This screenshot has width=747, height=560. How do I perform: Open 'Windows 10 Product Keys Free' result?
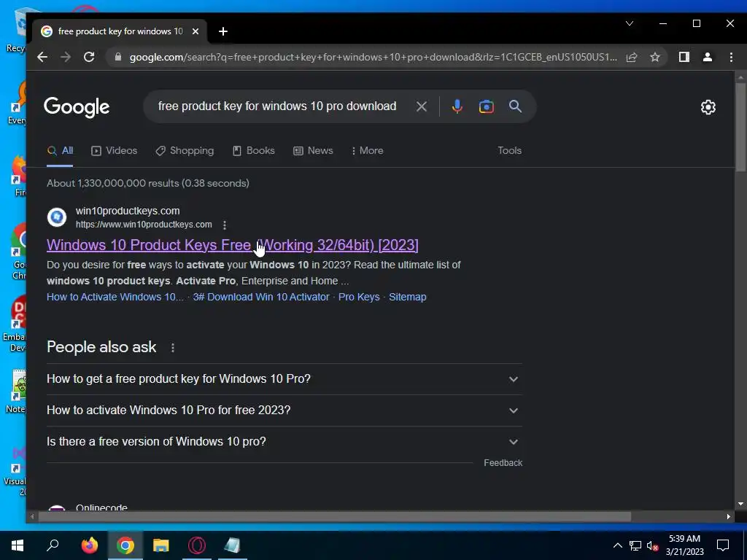[x=233, y=245]
